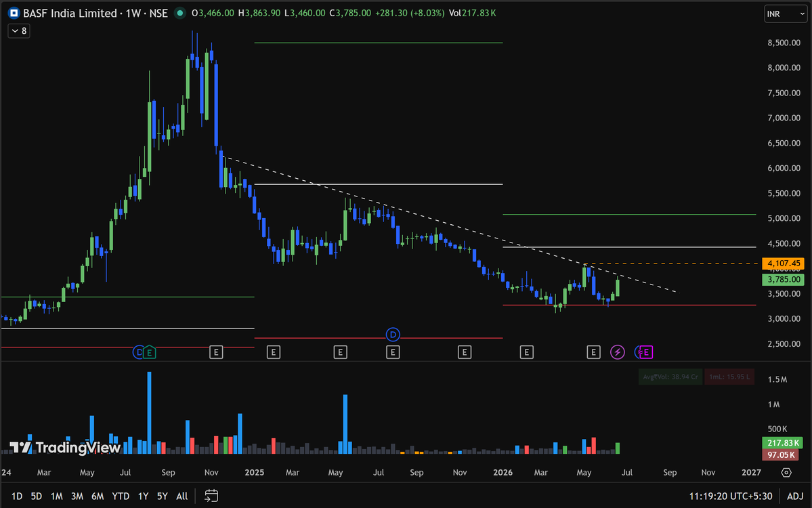
Task: Select the 3M time range
Action: coord(77,496)
